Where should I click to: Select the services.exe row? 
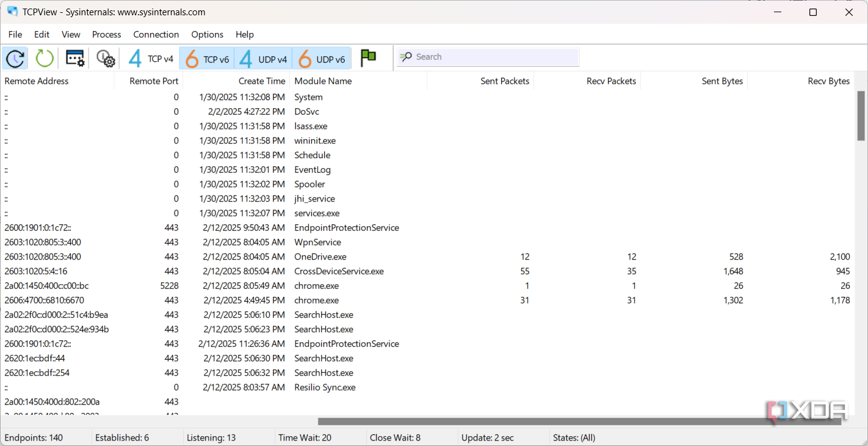(427, 213)
